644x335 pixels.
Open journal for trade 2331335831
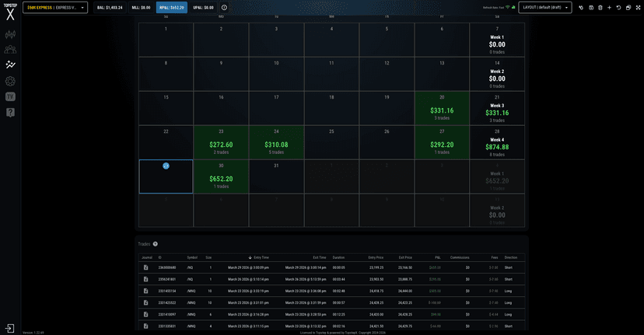coord(145,326)
